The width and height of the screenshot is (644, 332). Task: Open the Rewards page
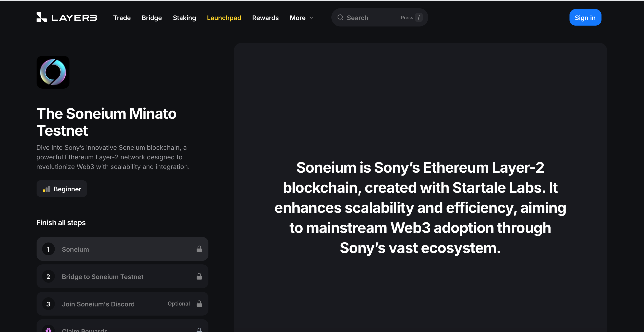(x=265, y=18)
